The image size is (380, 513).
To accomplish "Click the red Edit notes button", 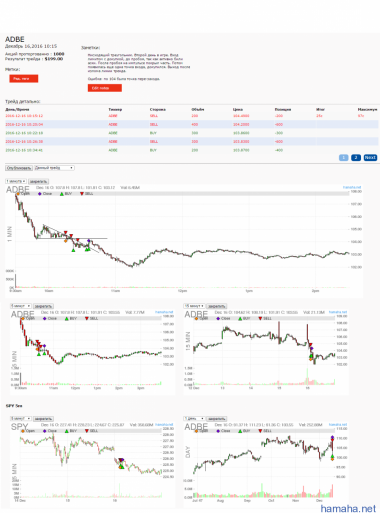I will pyautogui.click(x=105, y=88).
